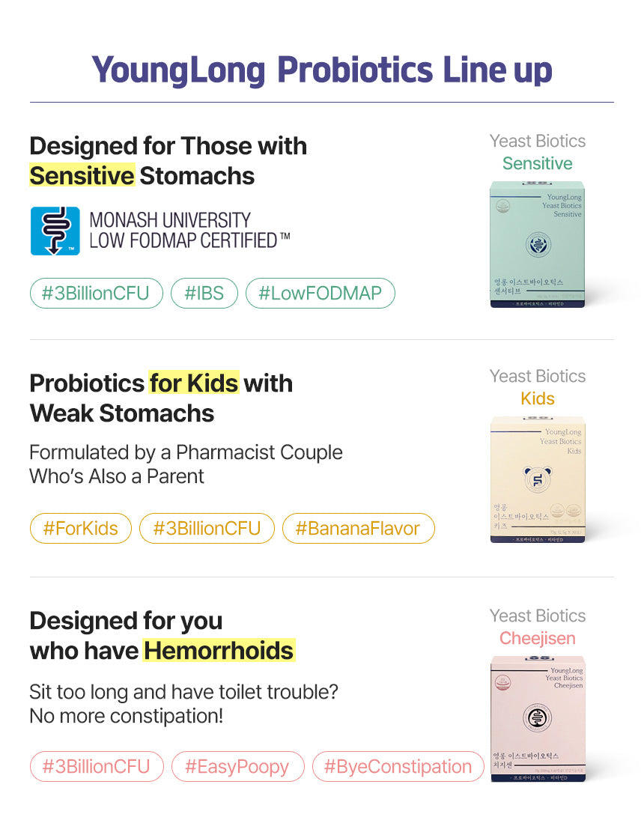
Task: Tap the #BananaFlavor tag
Action: click(358, 528)
